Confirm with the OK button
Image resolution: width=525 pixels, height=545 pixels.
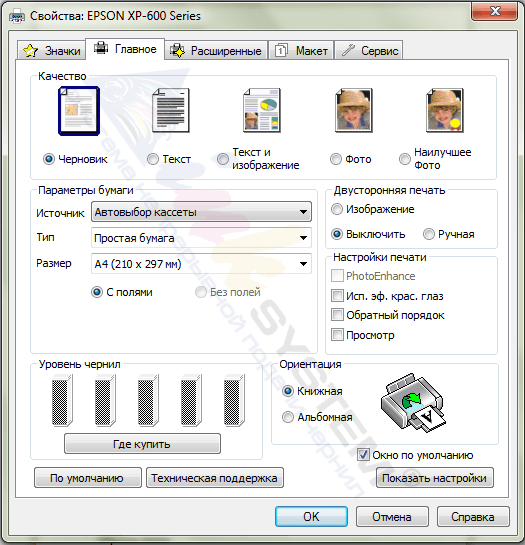[x=311, y=516]
